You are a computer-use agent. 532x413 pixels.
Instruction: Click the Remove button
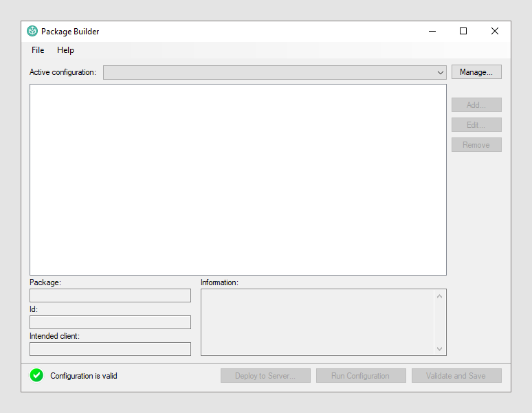476,145
